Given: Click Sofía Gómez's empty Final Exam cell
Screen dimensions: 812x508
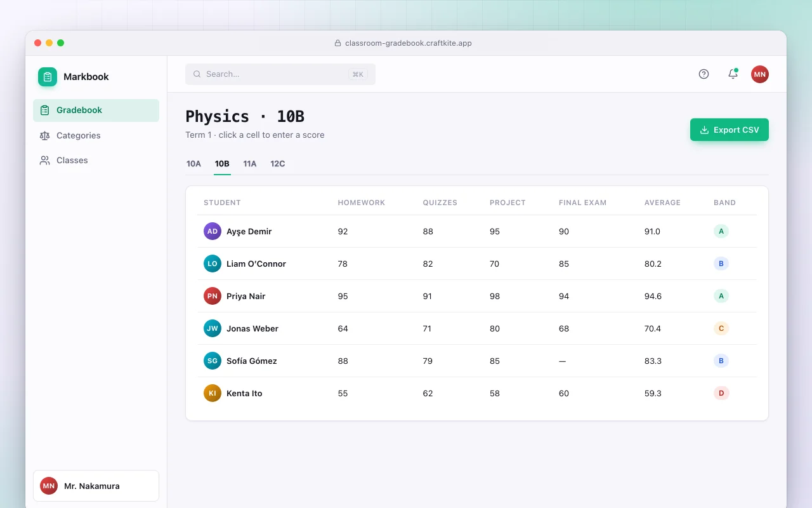Looking at the screenshot, I should pos(562,361).
